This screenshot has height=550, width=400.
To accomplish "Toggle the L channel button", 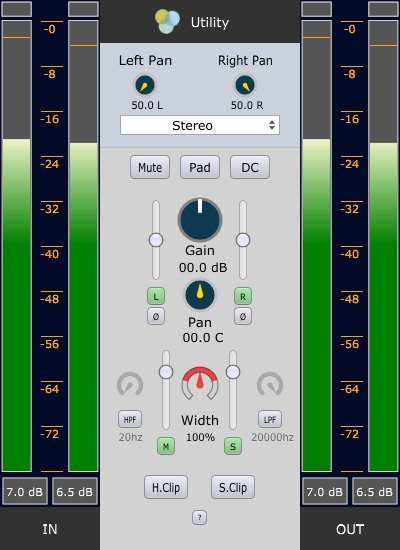I will (x=156, y=296).
